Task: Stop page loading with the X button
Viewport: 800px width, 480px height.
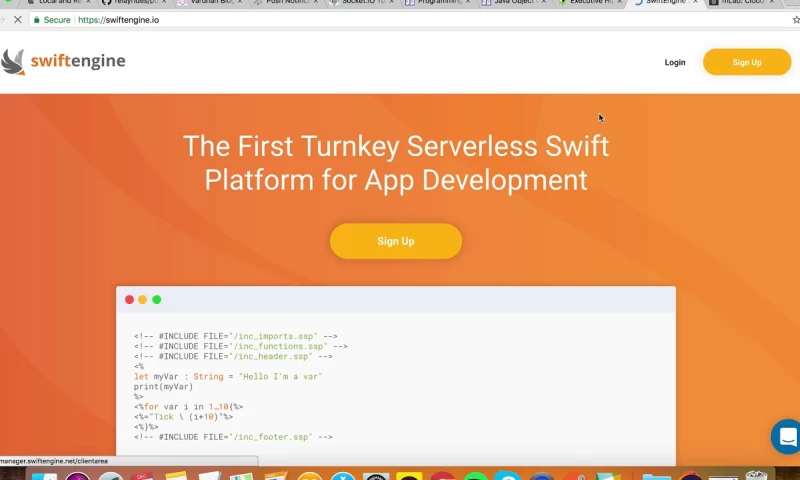Action: pos(17,20)
